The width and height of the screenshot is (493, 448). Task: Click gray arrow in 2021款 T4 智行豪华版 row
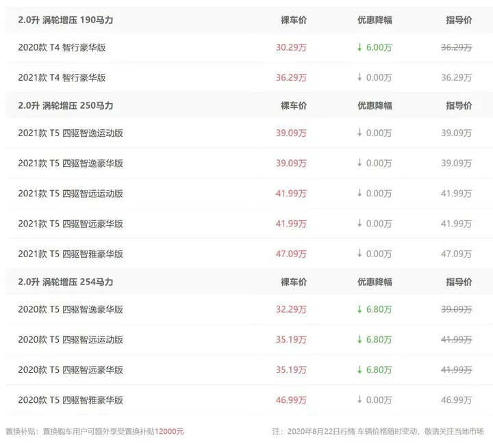359,77
